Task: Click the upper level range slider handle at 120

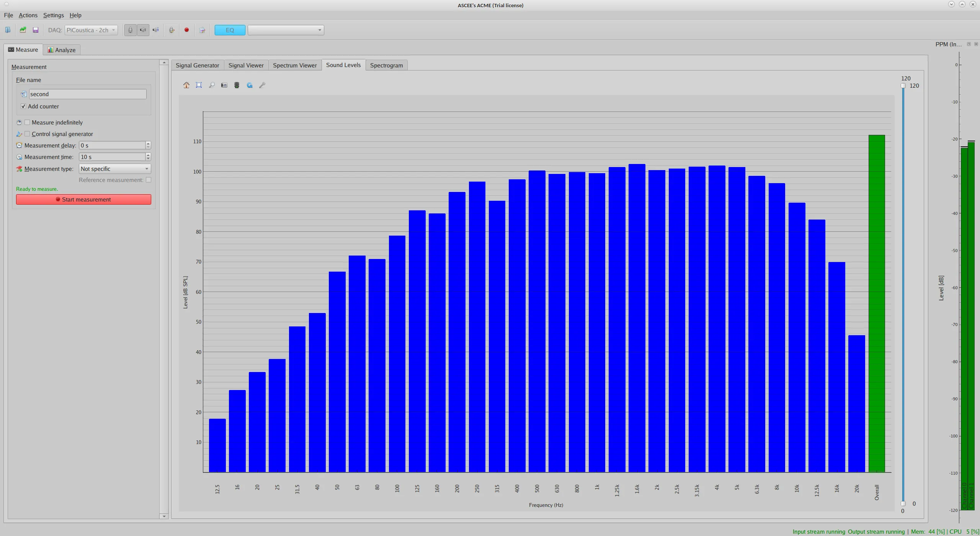Action: (x=903, y=86)
